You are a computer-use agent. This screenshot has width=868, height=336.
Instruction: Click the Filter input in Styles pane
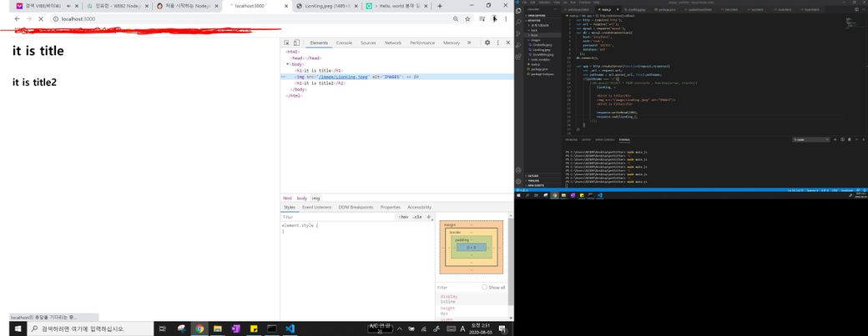pyautogui.click(x=334, y=217)
